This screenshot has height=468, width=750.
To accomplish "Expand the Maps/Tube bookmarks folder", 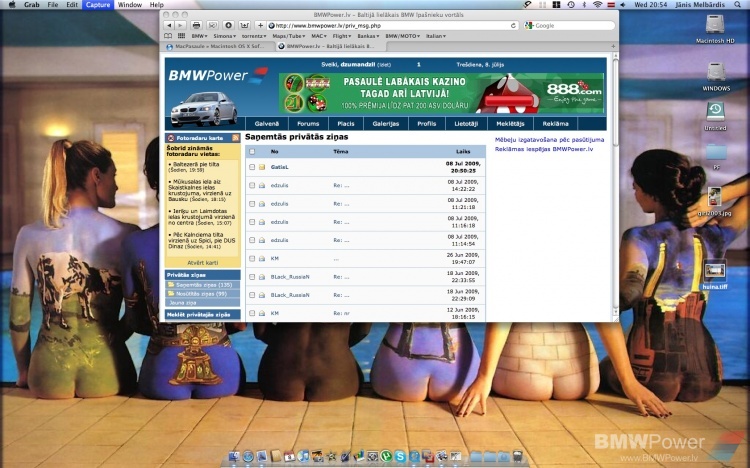I will coord(288,36).
